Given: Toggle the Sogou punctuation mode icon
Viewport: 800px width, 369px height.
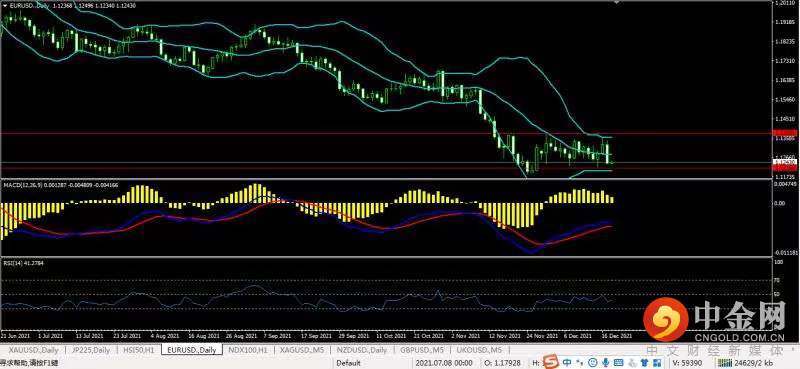Looking at the screenshot, I should click(580, 362).
